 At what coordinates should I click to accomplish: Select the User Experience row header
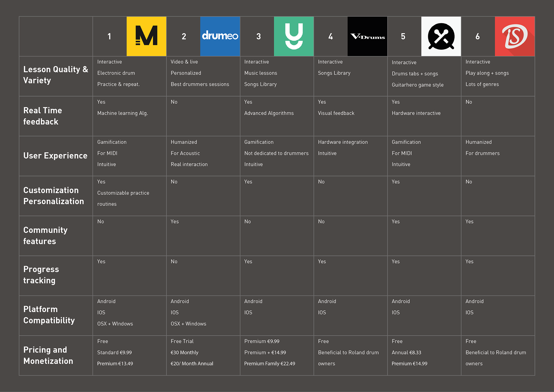(55, 156)
